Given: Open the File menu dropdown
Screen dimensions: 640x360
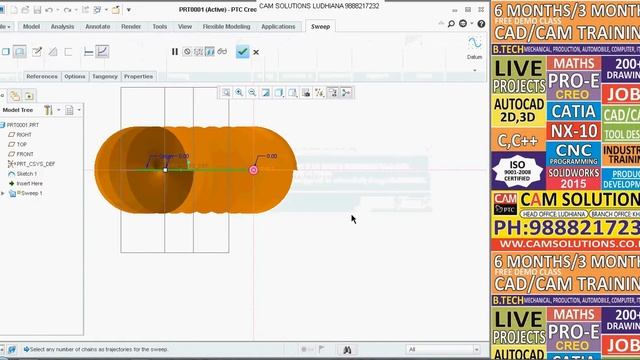Looking at the screenshot, I should (x=6, y=27).
